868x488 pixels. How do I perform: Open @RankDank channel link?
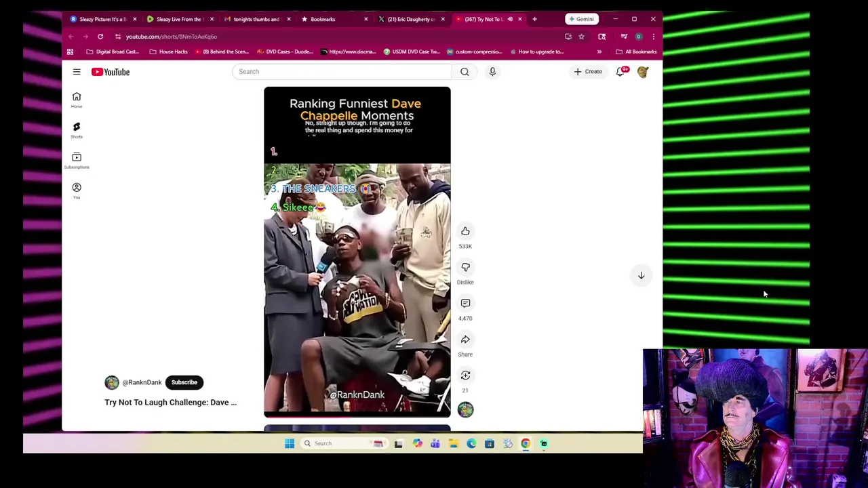(x=142, y=382)
